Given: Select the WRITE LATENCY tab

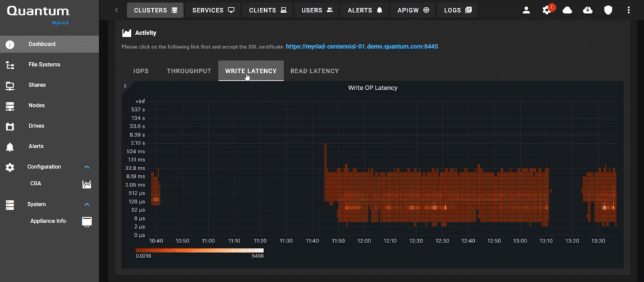Looking at the screenshot, I should [251, 71].
